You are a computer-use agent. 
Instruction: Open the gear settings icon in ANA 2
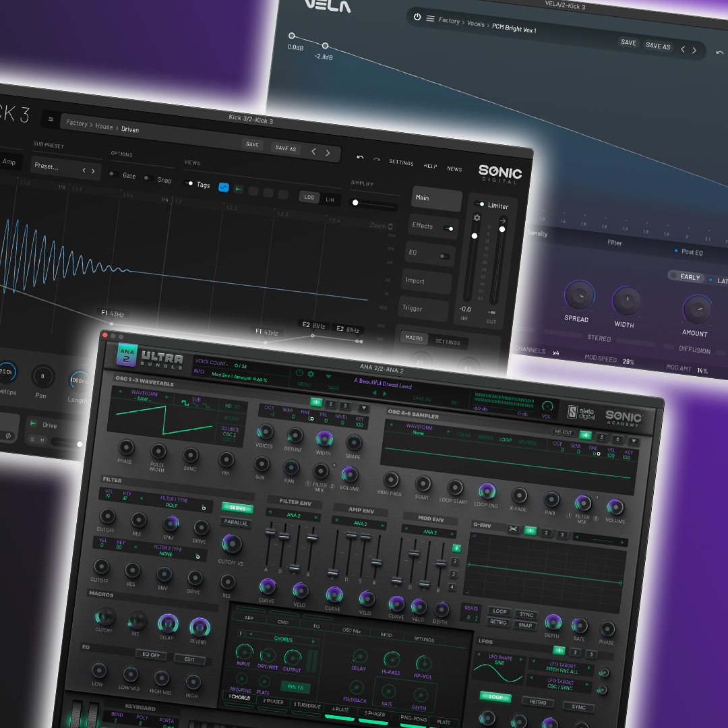pyautogui.click(x=311, y=373)
